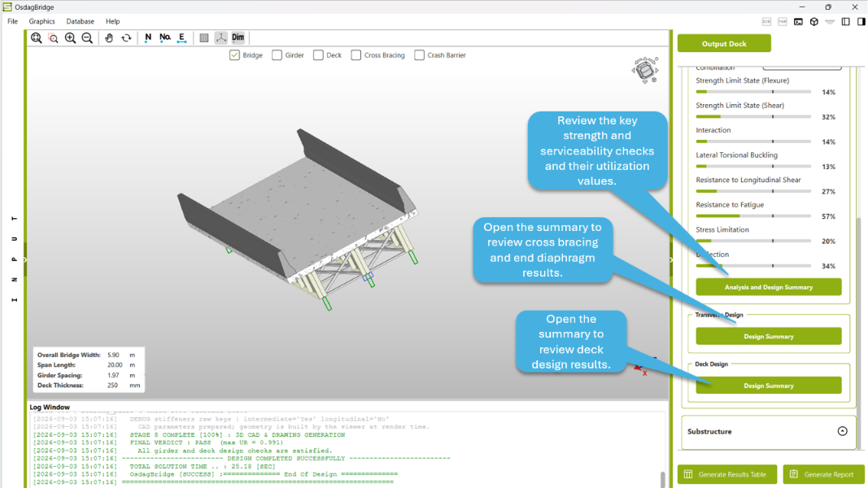Image resolution: width=868 pixels, height=488 pixels.
Task: Toggle the log console terminal icon
Action: 798,22
